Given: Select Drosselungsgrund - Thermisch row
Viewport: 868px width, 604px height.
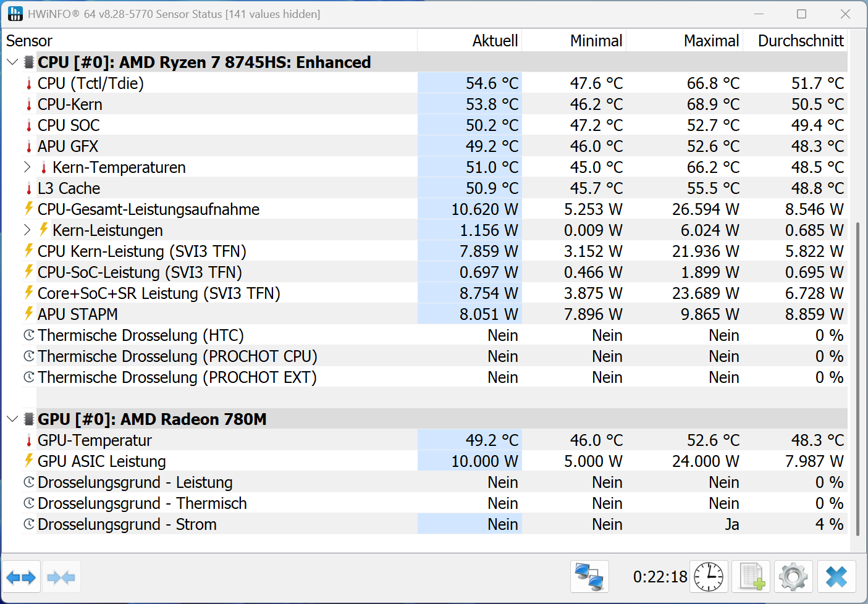Looking at the screenshot, I should tap(434, 503).
